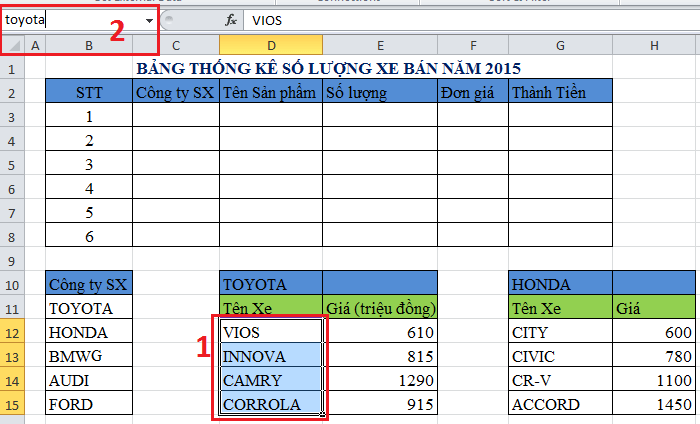Click the STT header cell
This screenshot has width=700, height=424.
pos(89,92)
